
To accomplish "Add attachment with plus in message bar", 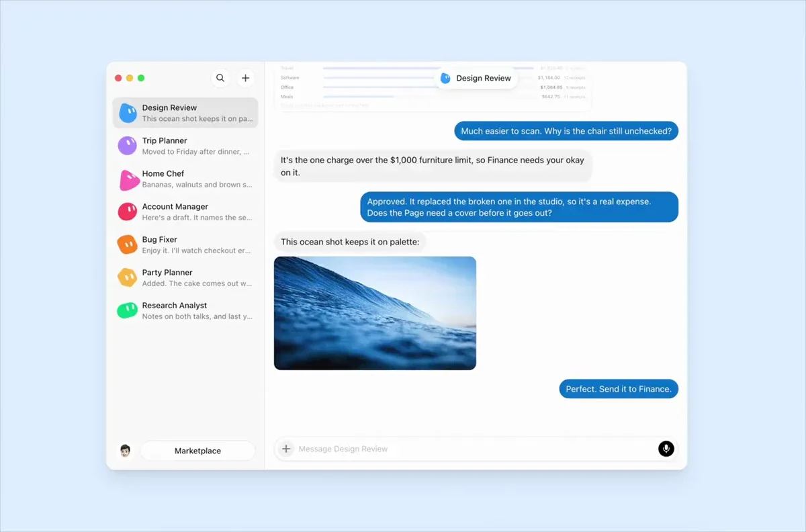I will 286,449.
